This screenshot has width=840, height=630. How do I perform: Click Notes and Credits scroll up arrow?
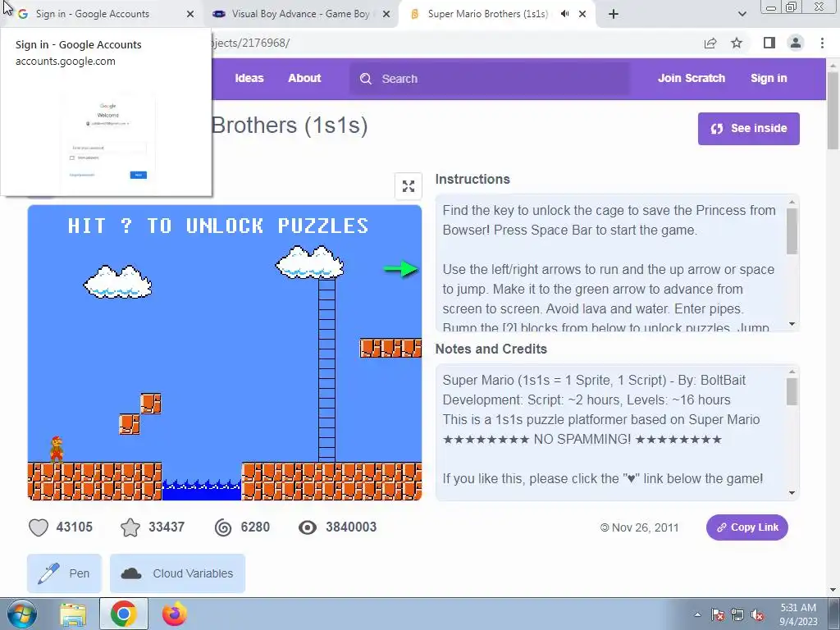(x=792, y=372)
